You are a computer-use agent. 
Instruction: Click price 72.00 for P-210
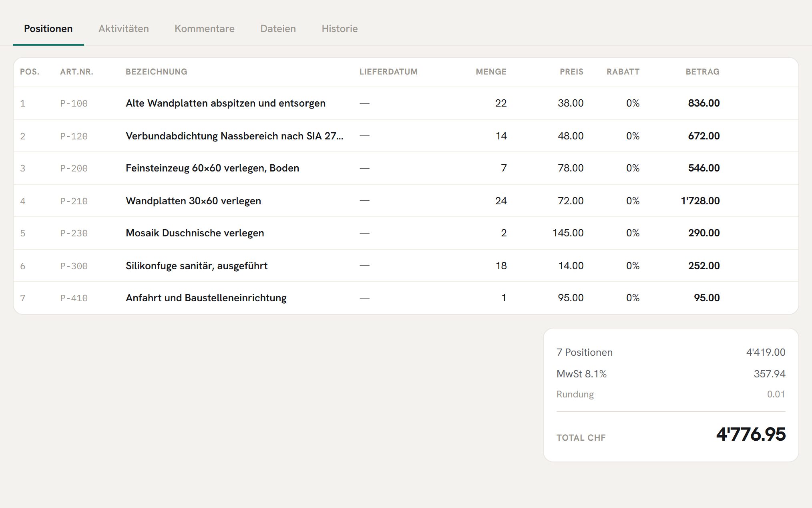pyautogui.click(x=571, y=201)
